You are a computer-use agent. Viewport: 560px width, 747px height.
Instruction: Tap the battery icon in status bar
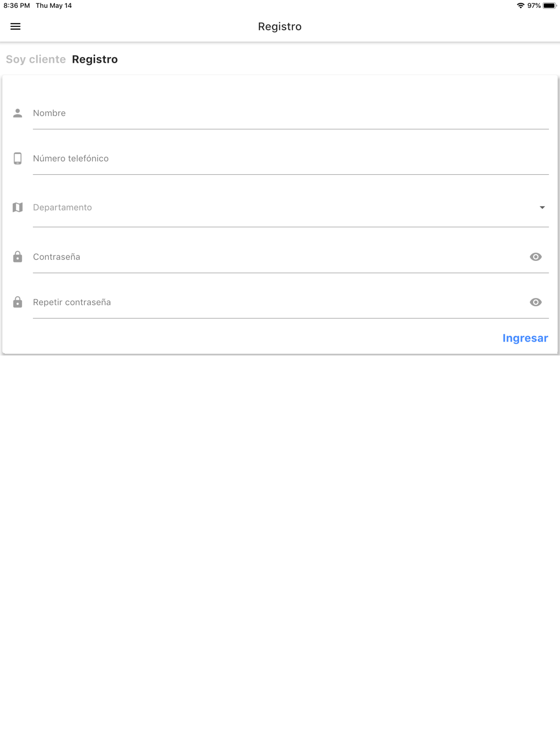point(549,6)
